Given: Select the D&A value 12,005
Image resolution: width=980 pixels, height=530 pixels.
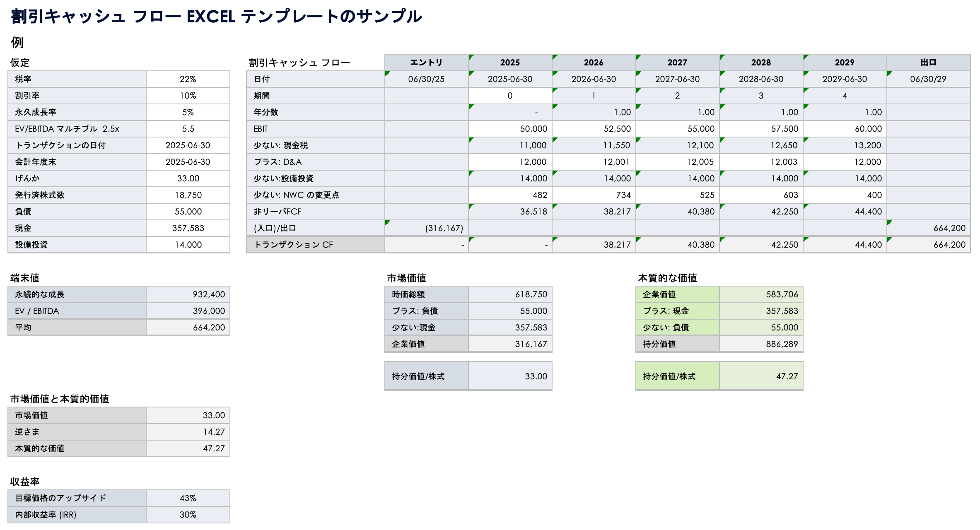Looking at the screenshot, I should pos(678,162).
